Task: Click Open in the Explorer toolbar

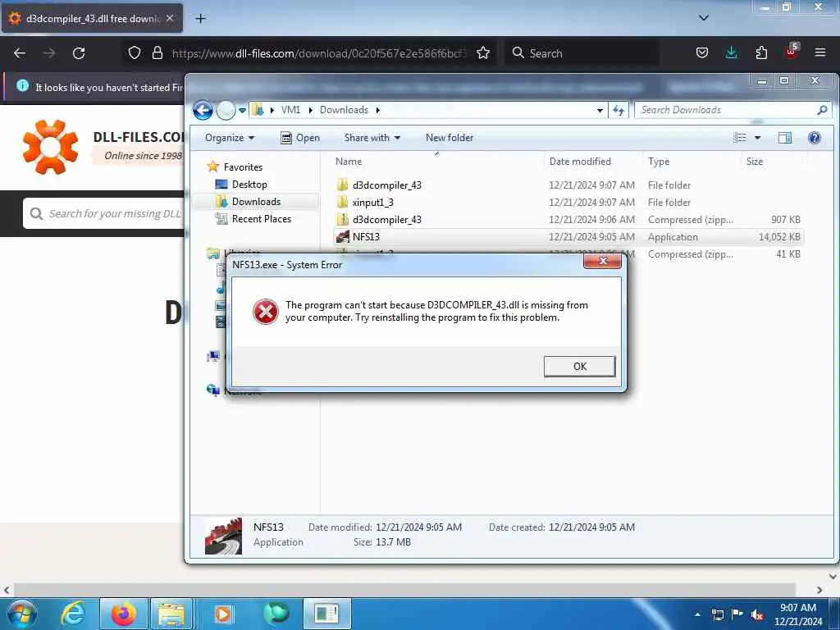Action: click(300, 138)
